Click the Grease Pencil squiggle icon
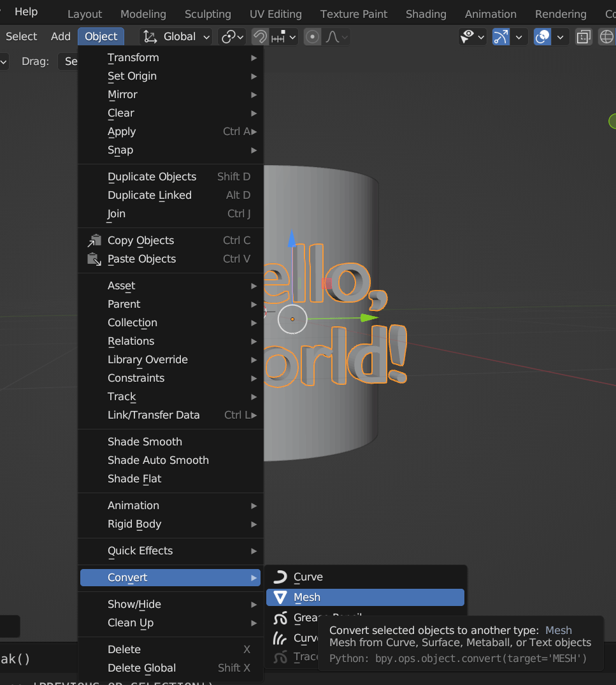This screenshot has height=685, width=616. click(280, 617)
